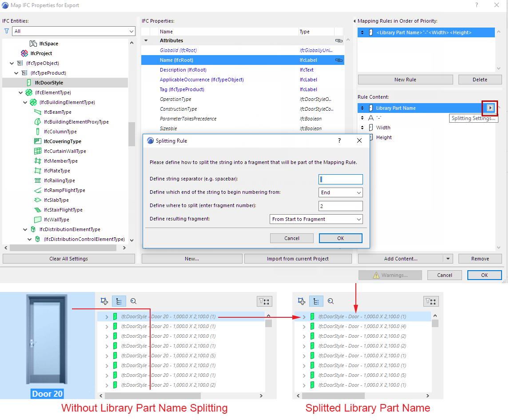Select the Tag (IfcTypeProduct) property
Image resolution: width=510 pixels, height=420 pixels.
coord(243,89)
